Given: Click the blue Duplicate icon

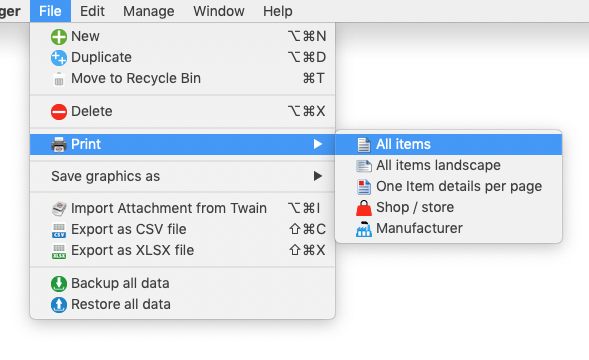Looking at the screenshot, I should (59, 58).
